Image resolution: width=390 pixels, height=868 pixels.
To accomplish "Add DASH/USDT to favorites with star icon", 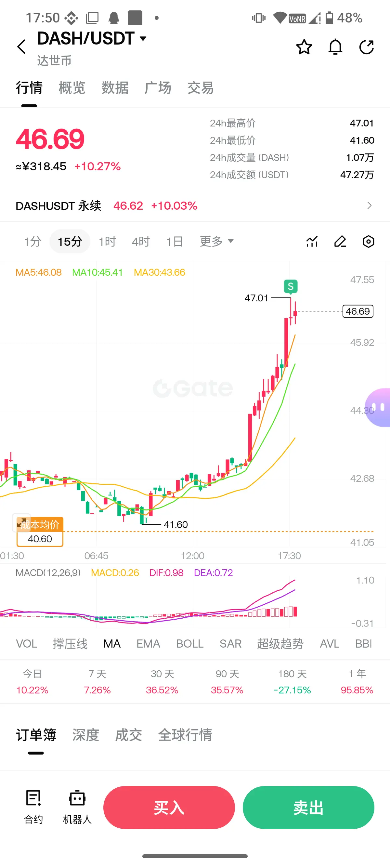I will tap(304, 47).
